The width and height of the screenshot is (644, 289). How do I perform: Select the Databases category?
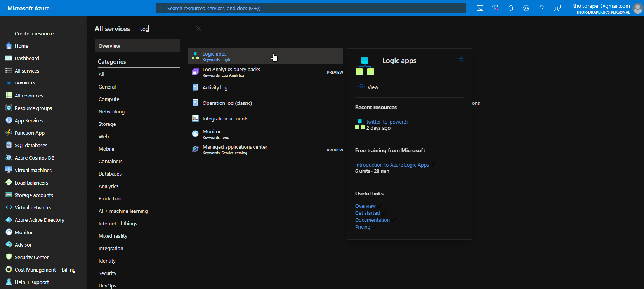tap(110, 174)
